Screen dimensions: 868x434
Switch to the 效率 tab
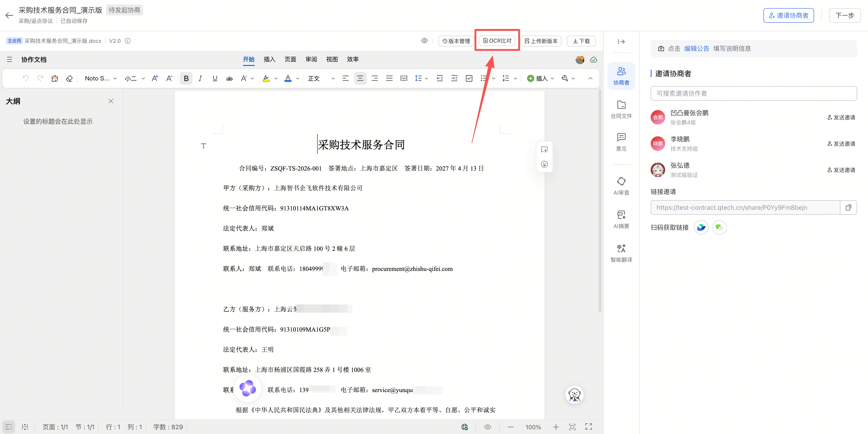[353, 59]
